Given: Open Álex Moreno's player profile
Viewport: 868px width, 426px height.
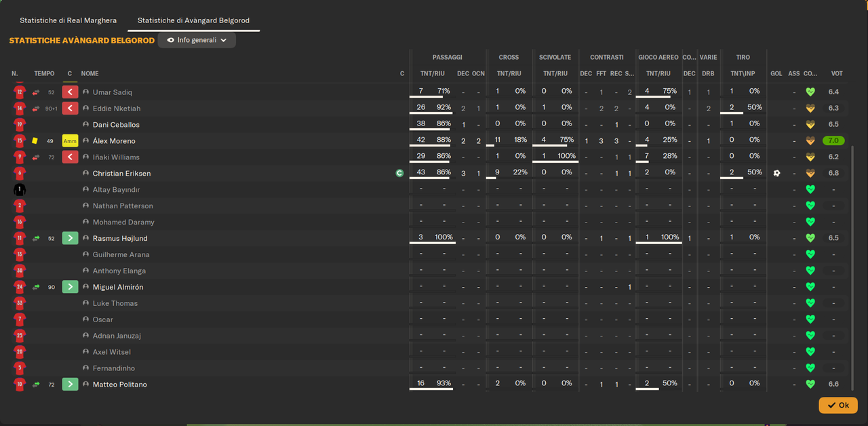Looking at the screenshot, I should pos(114,141).
